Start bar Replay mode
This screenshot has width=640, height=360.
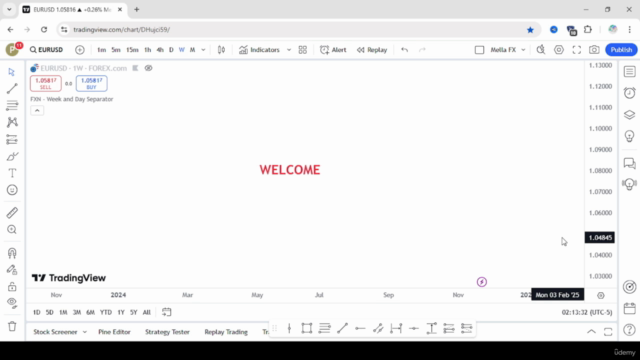372,50
